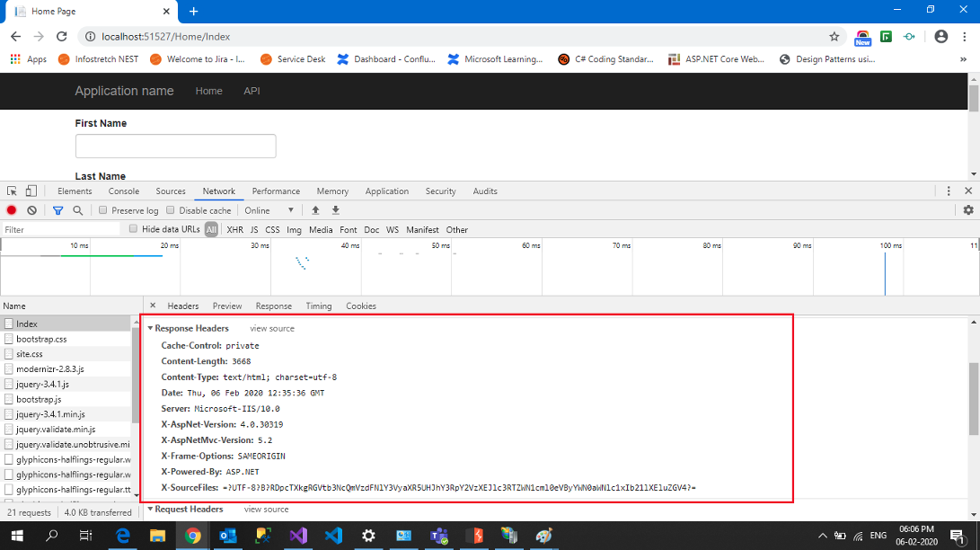Viewport: 980px width, 550px height.
Task: Click view source beside Response Headers
Action: [x=271, y=329]
